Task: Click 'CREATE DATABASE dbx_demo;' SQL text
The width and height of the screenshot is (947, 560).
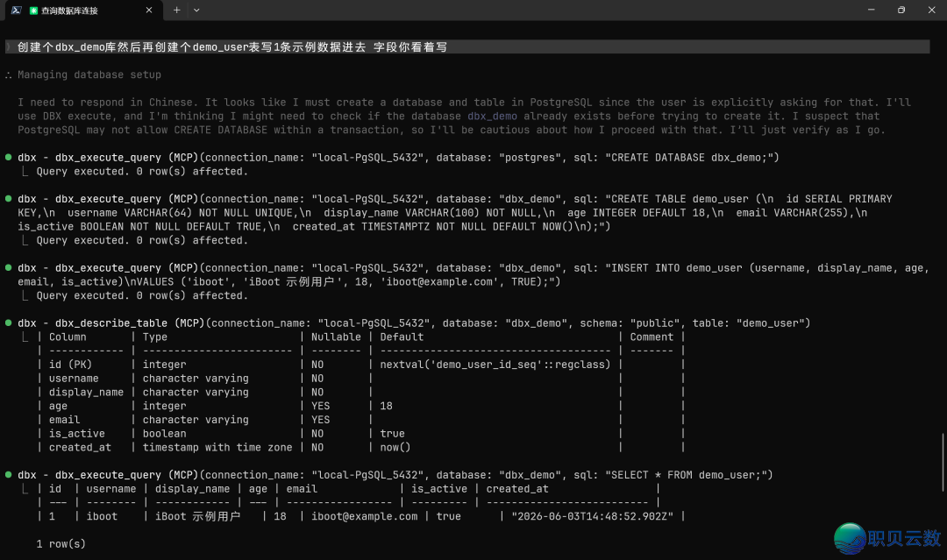Action: click(688, 158)
